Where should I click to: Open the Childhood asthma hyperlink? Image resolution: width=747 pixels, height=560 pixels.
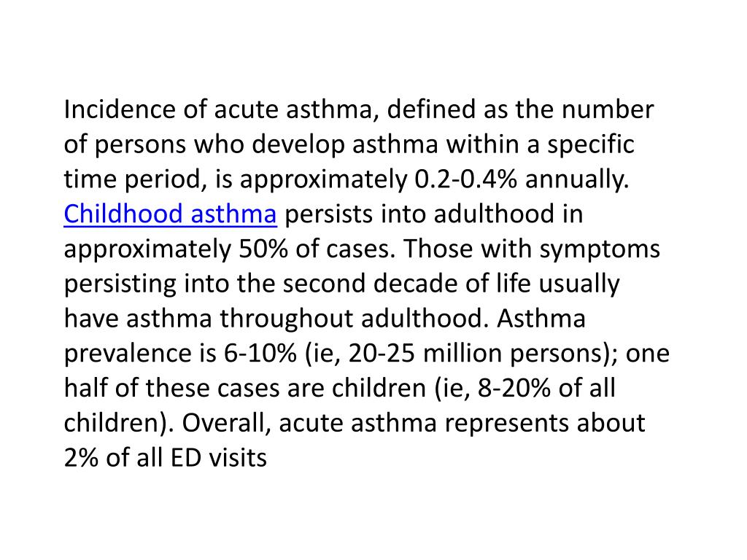(170, 214)
